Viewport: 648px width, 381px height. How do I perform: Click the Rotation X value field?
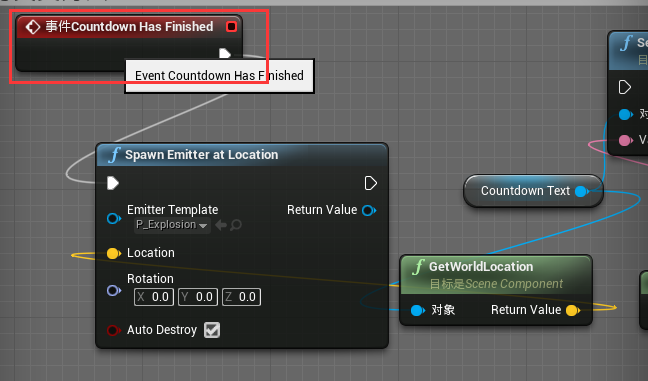[x=154, y=297]
